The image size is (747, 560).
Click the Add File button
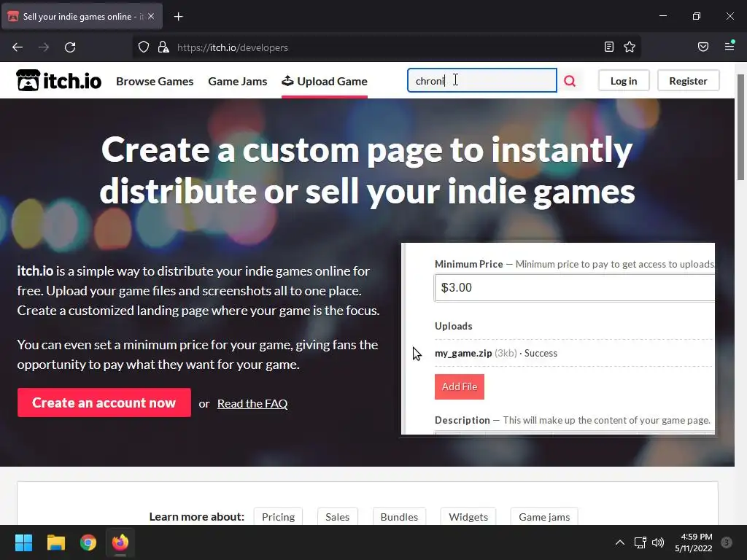(x=460, y=386)
